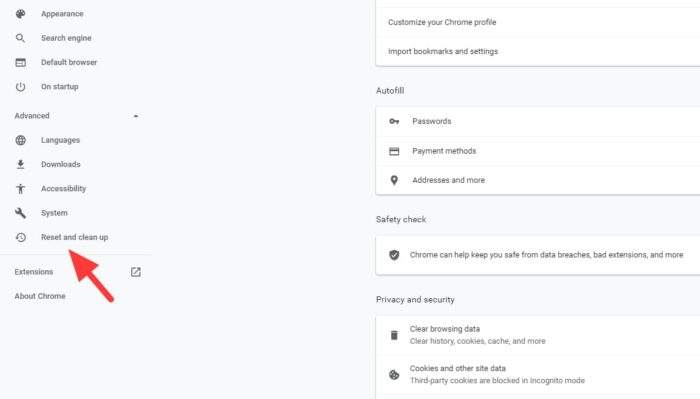The height and width of the screenshot is (399, 700).
Task: Open Clear browsing data option
Action: point(538,335)
